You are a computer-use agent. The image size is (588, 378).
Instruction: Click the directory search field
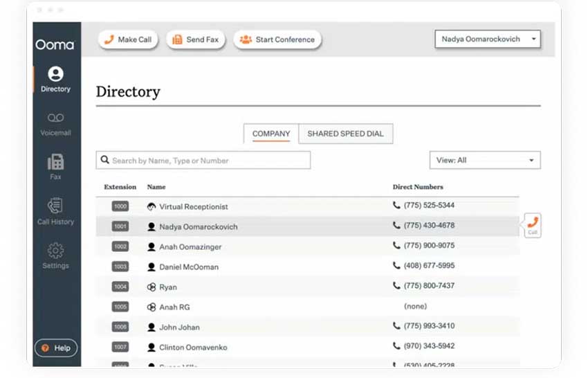pos(203,161)
